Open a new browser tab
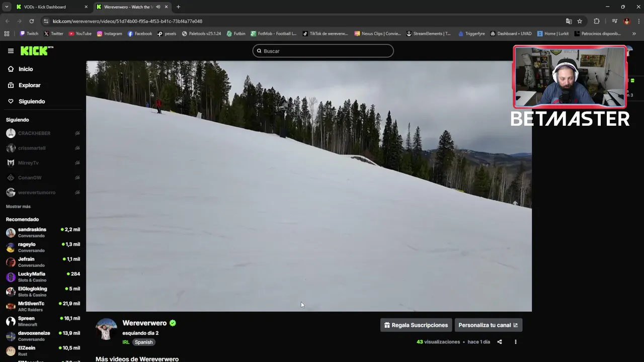This screenshot has height=362, width=644. tap(178, 7)
